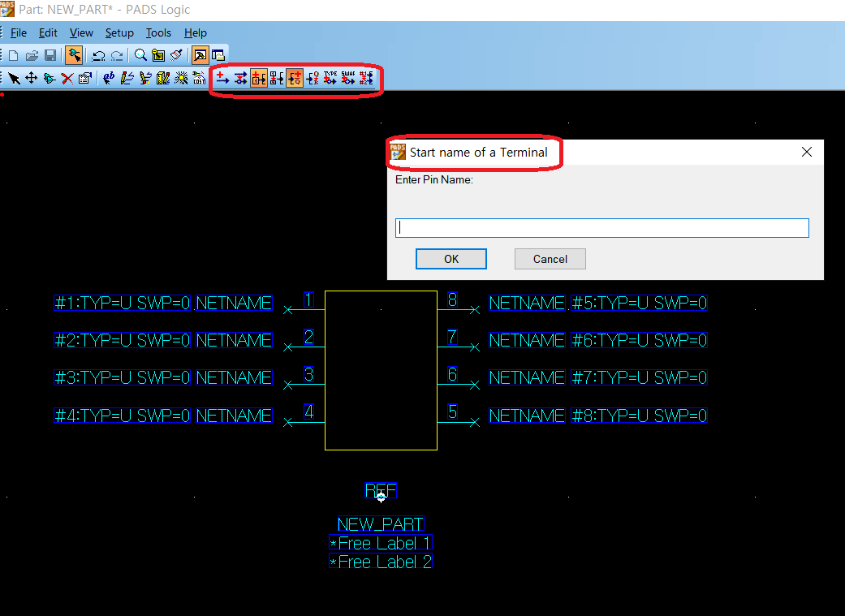
Task: Choose the Move cross-arrows tool
Action: [x=32, y=79]
